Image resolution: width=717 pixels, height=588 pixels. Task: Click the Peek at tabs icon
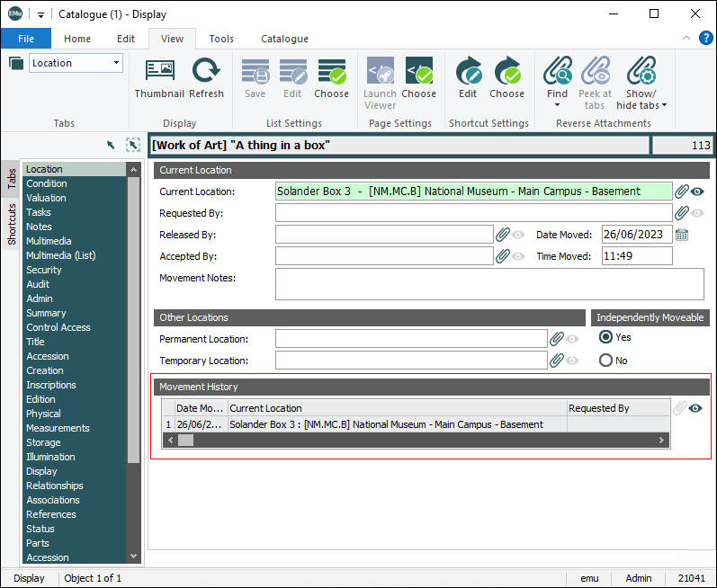pos(595,71)
